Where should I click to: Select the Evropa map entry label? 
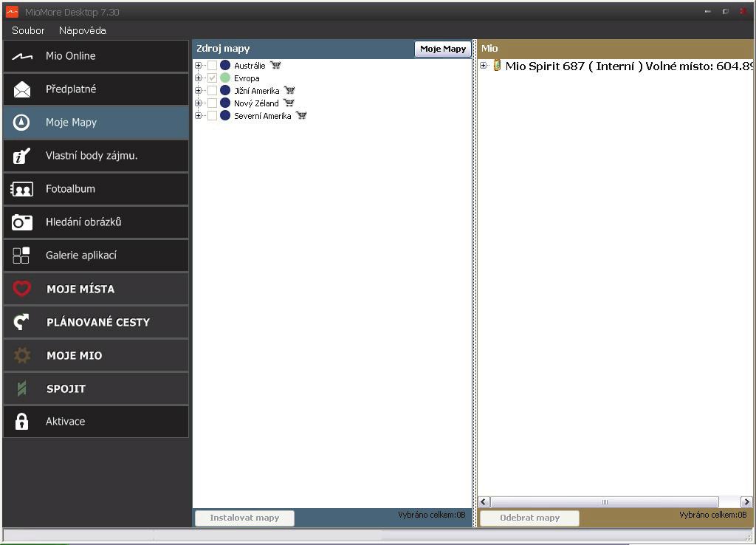point(247,78)
